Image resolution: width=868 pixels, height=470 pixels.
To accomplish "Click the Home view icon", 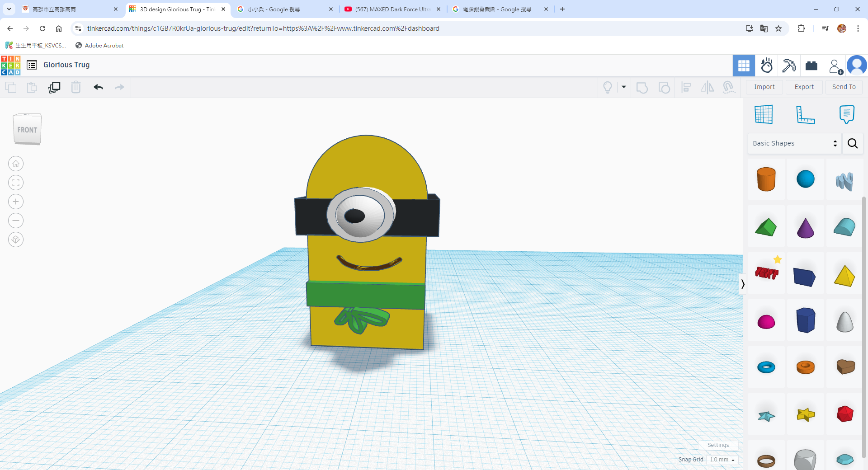I will pyautogui.click(x=16, y=164).
